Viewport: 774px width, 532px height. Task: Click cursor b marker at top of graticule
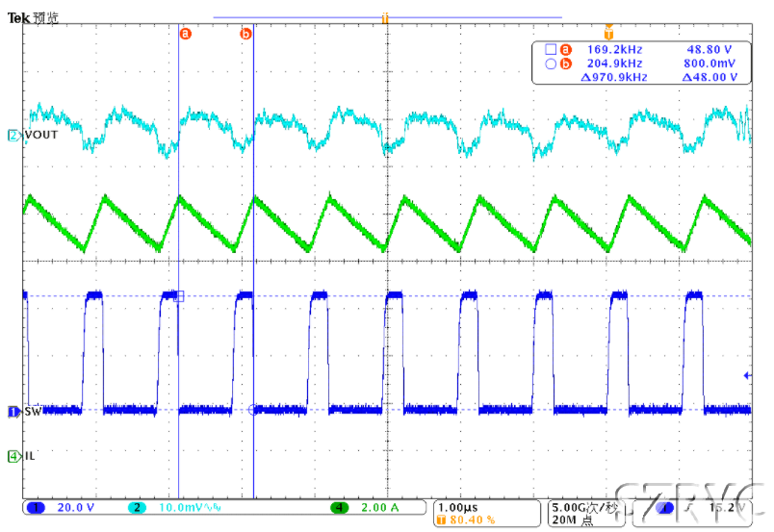[245, 34]
